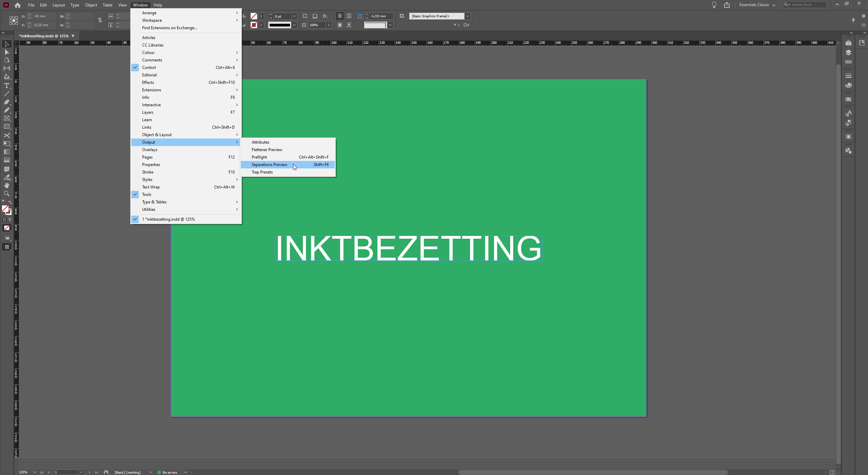This screenshot has height=475, width=868.
Task: Uncheck the Tools menu item
Action: click(x=186, y=194)
